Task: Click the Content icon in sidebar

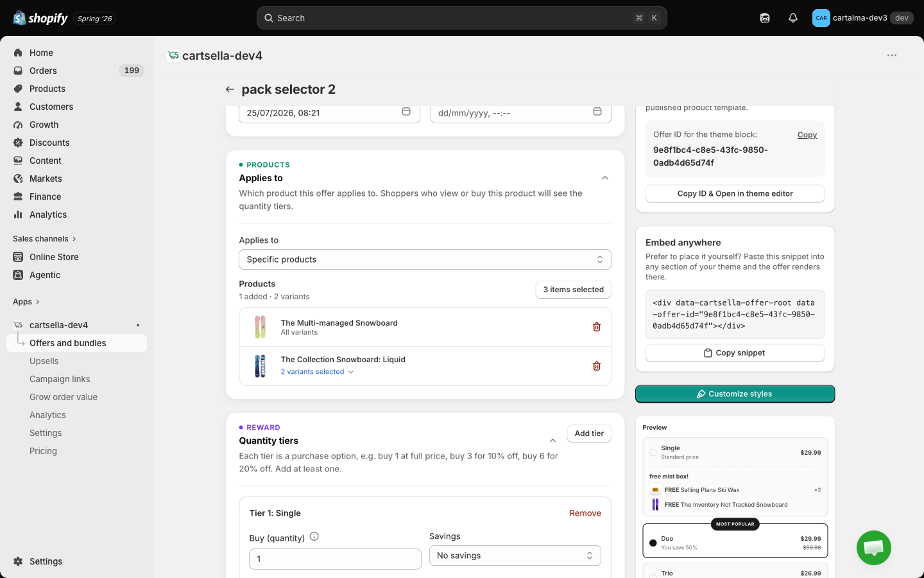Action: click(18, 161)
